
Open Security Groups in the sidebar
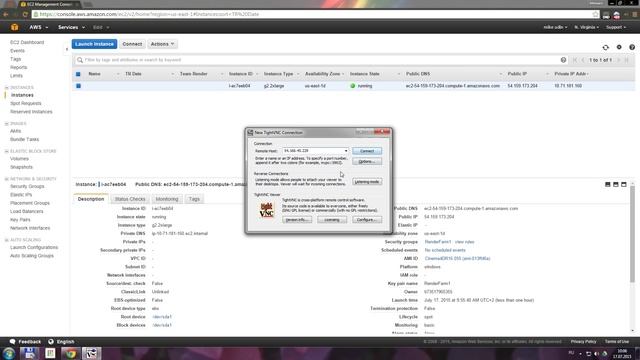[x=27, y=187]
